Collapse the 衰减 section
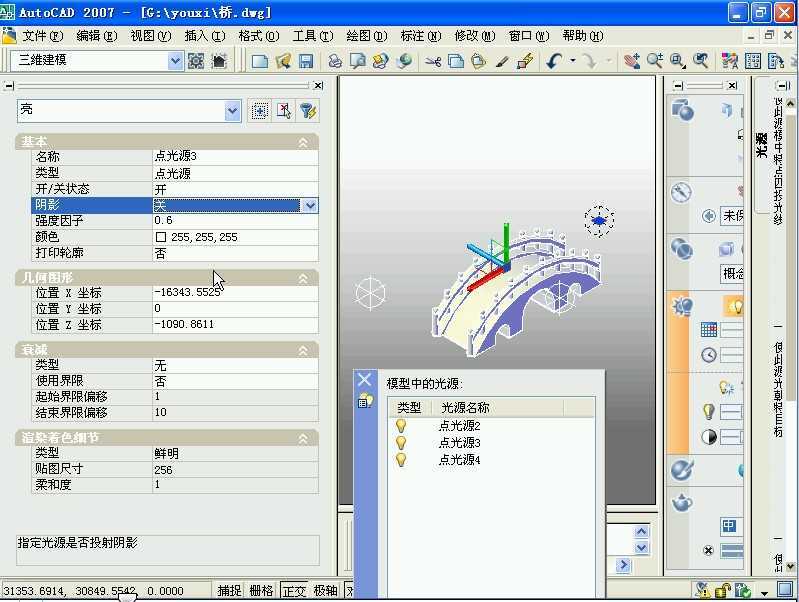The height and width of the screenshot is (602, 799). point(303,351)
